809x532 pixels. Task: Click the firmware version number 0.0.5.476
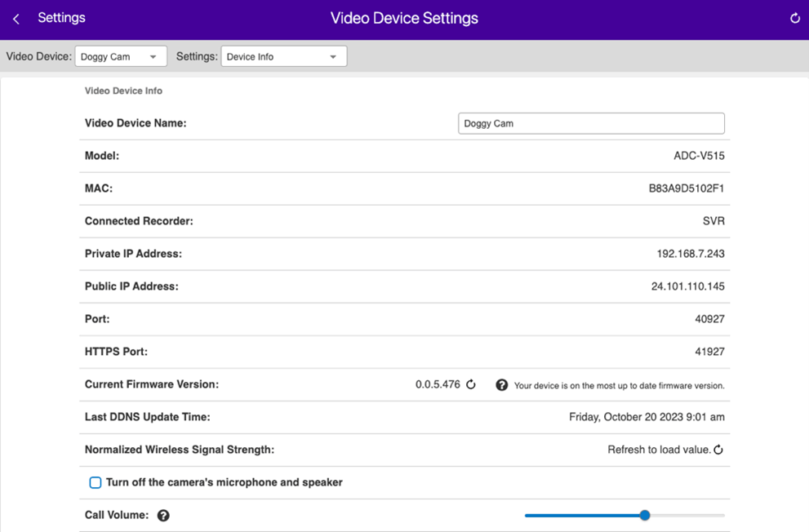438,384
